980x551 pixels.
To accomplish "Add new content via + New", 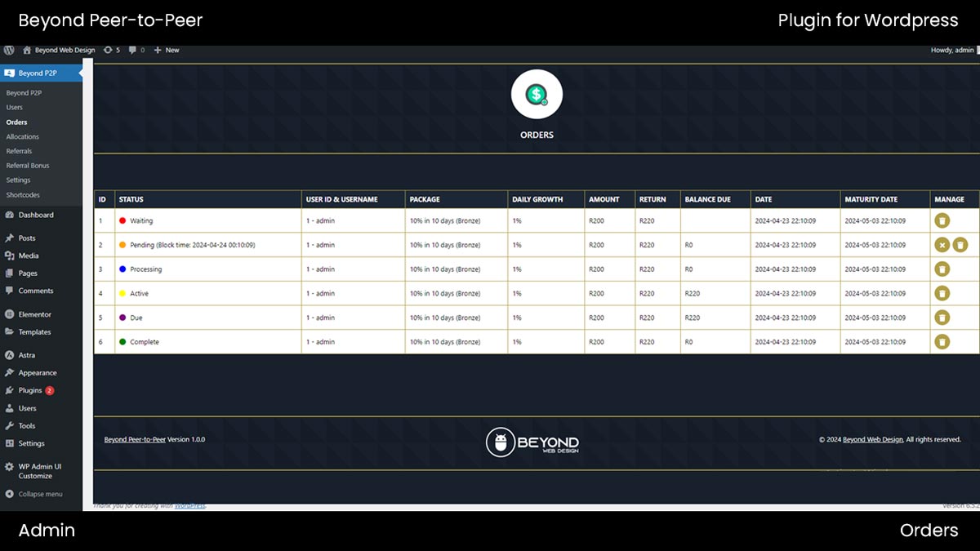I will (167, 50).
